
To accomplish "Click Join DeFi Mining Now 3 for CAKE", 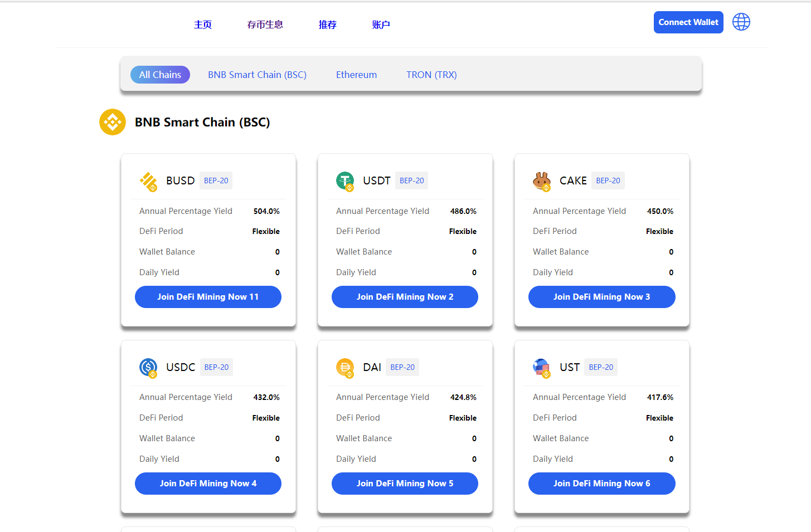I will pyautogui.click(x=602, y=297).
